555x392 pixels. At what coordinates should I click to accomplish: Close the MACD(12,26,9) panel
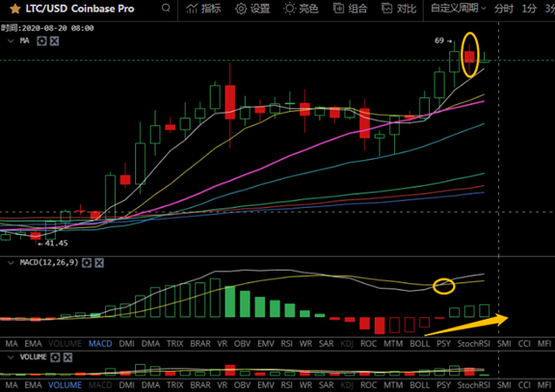pos(99,263)
